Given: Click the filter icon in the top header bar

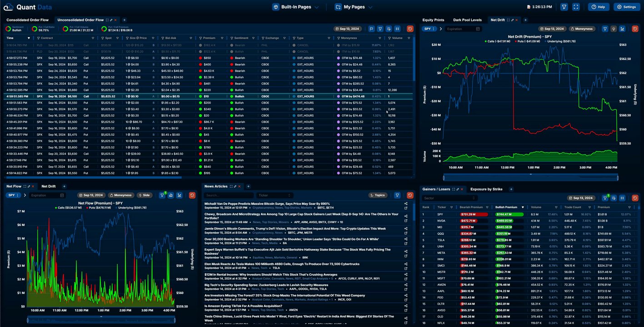Looking at the screenshot, I should coord(564,7).
